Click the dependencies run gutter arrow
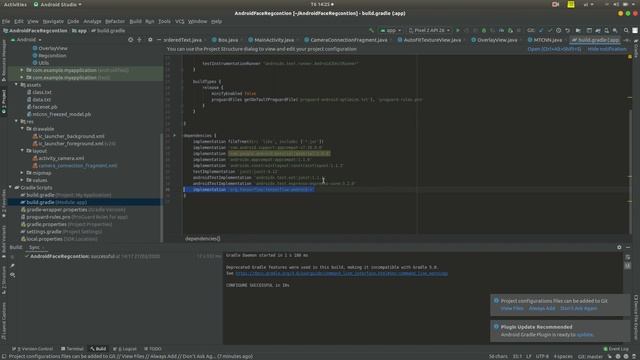The height and width of the screenshot is (360, 640). pyautogui.click(x=175, y=135)
